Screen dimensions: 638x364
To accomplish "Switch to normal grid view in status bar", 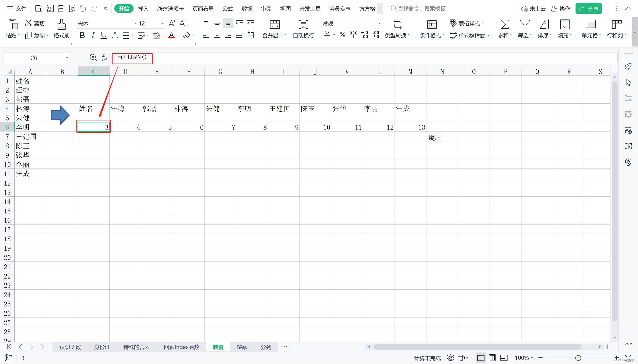I will 481,358.
